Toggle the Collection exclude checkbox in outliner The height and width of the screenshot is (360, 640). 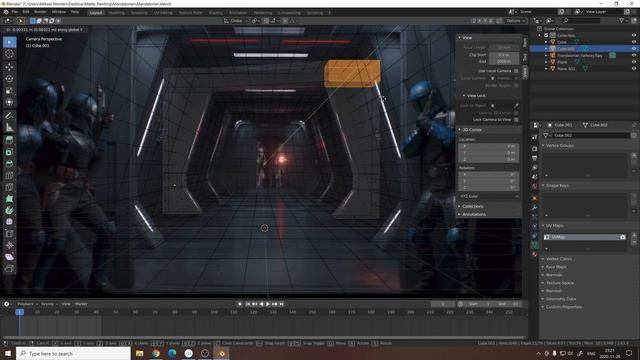pyautogui.click(x=546, y=35)
